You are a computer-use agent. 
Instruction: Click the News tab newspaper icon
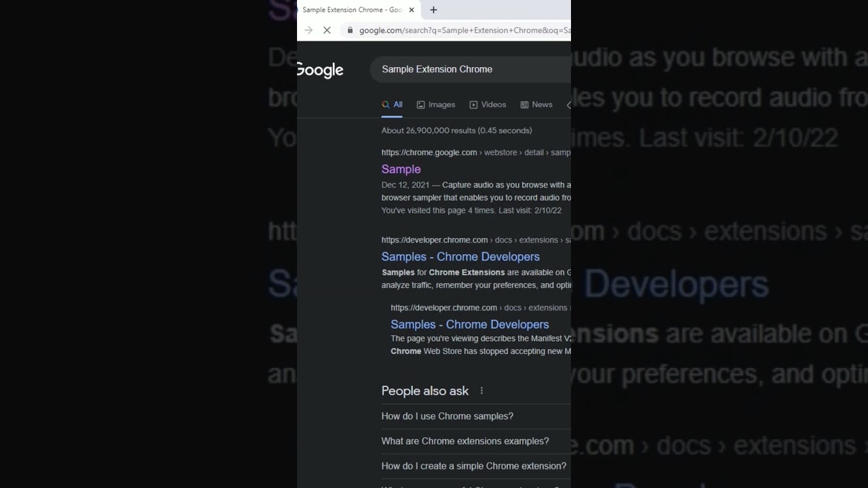(x=524, y=105)
